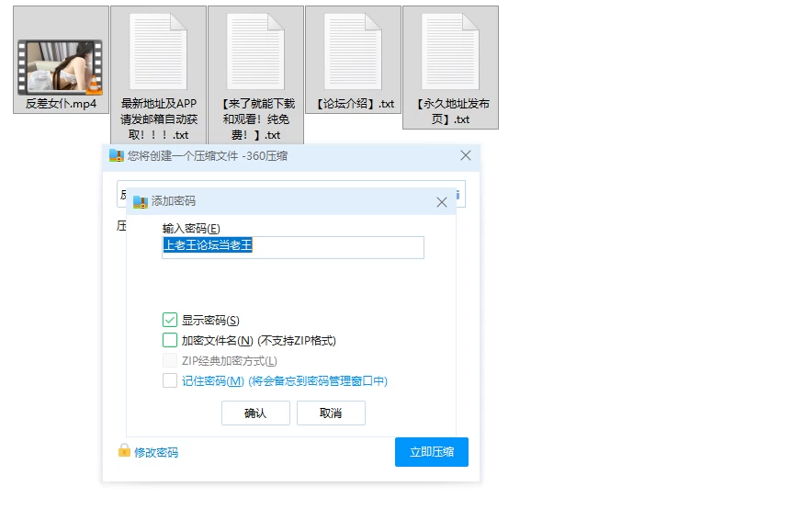Click the disabled ZIP经典加密方式 checkbox
This screenshot has height=532, width=791.
point(170,360)
